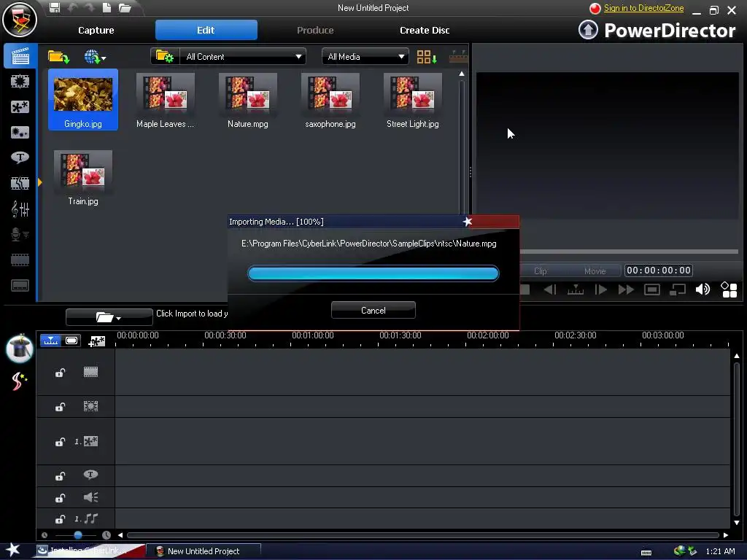747x560 pixels.
Task: Open the Slideshow Designer swirl icon
Action: click(x=20, y=381)
